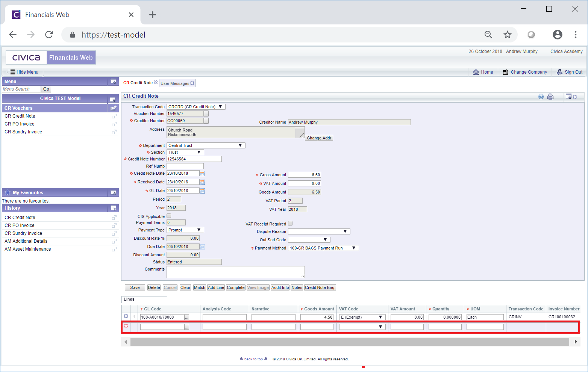Open Out Sort Code dropdown
588x372 pixels.
(x=309, y=240)
